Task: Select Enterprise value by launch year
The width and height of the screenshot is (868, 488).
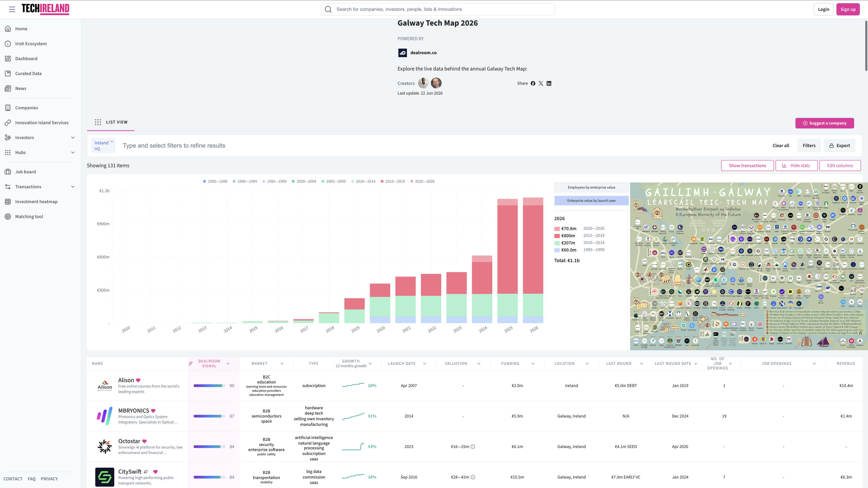Action: (591, 201)
